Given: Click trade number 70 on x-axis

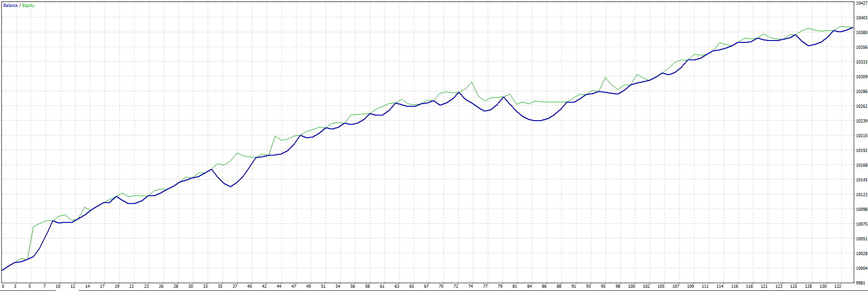Looking at the screenshot, I should 441,286.
